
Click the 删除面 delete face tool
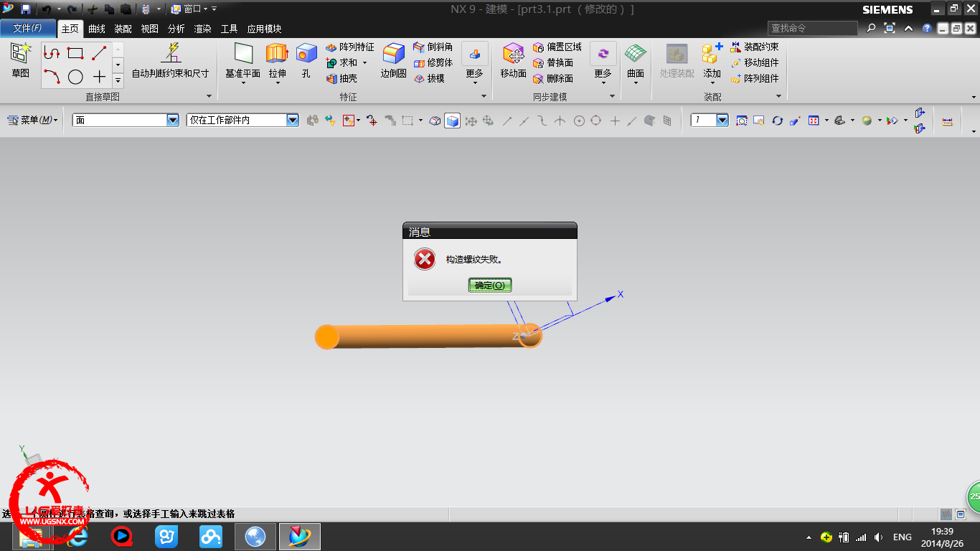pyautogui.click(x=553, y=78)
